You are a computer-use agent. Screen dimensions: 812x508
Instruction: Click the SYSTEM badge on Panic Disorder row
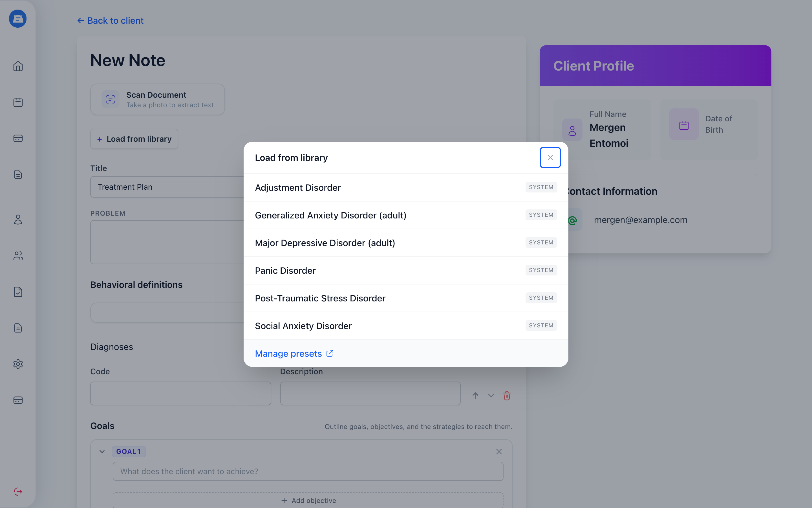(541, 270)
